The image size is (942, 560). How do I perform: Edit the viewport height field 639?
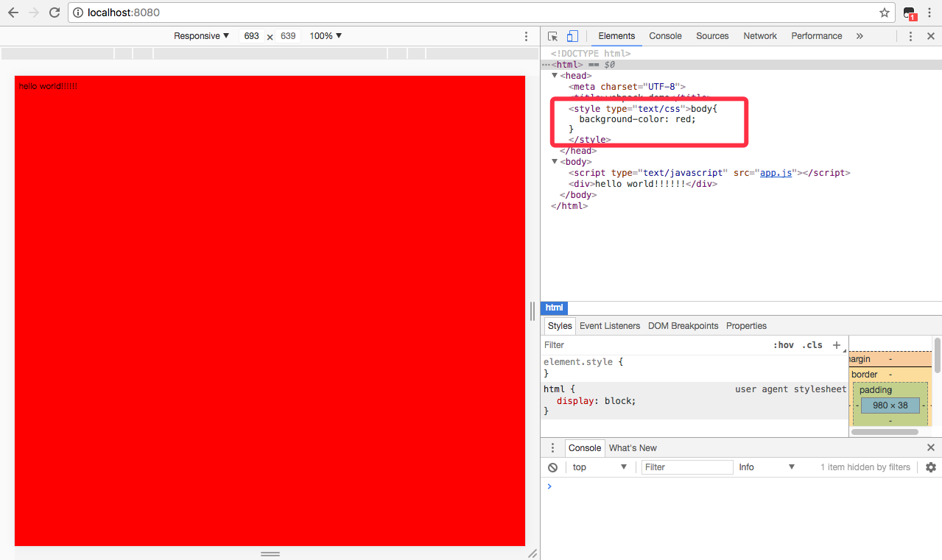coord(288,36)
